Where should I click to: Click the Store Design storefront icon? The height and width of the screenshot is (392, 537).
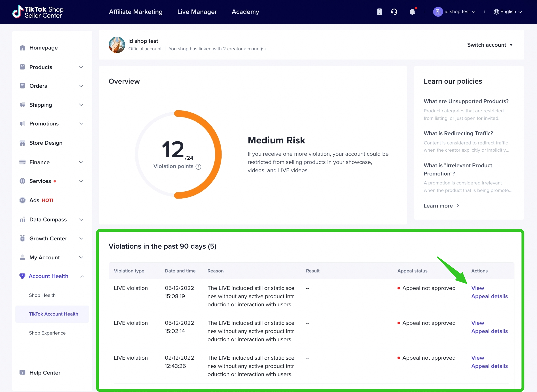(23, 143)
